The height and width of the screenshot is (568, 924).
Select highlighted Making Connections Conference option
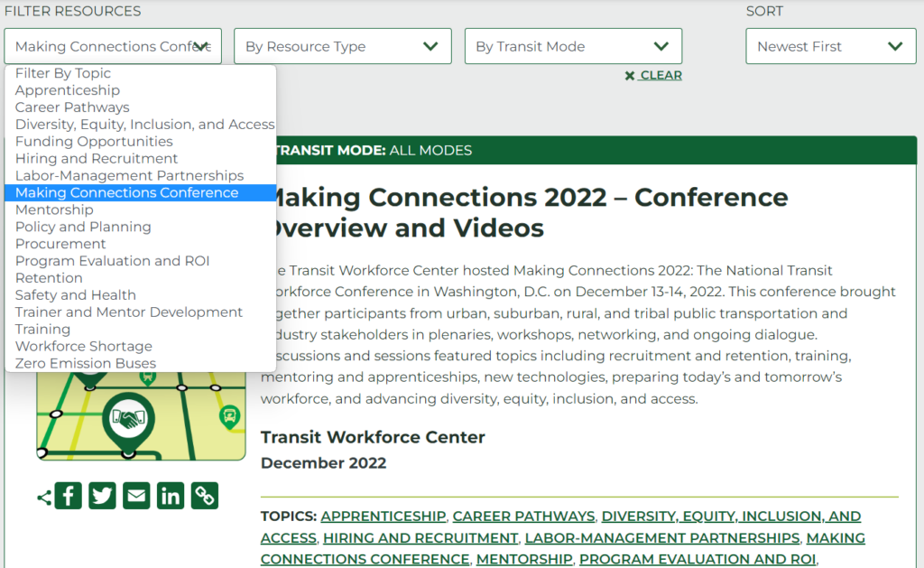point(140,193)
